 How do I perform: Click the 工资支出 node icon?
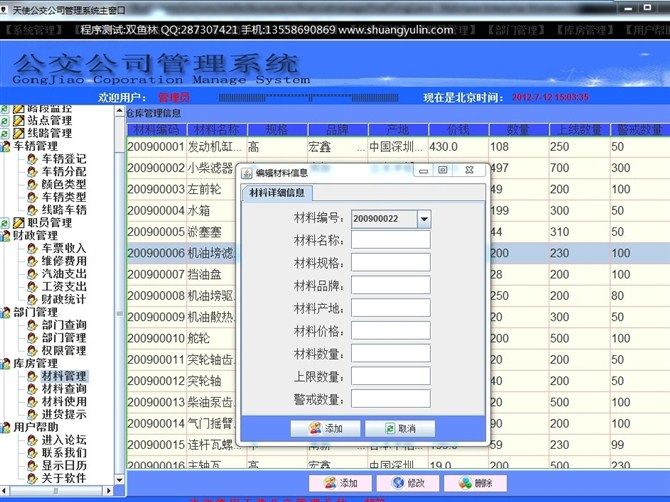[32, 287]
